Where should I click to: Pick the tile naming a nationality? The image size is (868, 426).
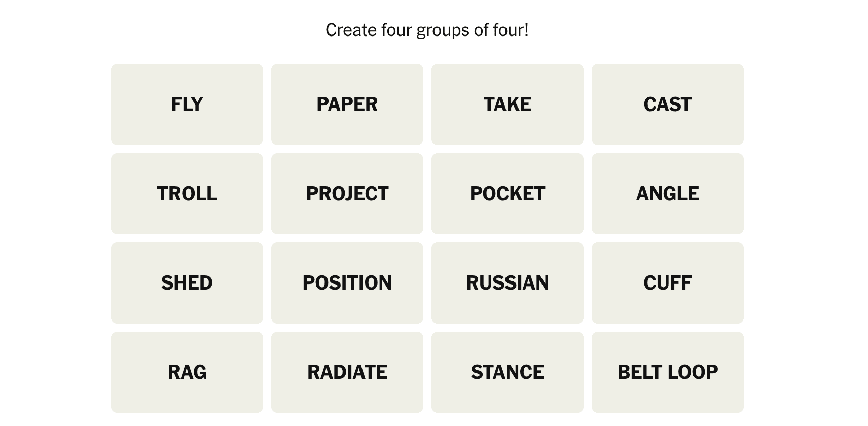508,283
